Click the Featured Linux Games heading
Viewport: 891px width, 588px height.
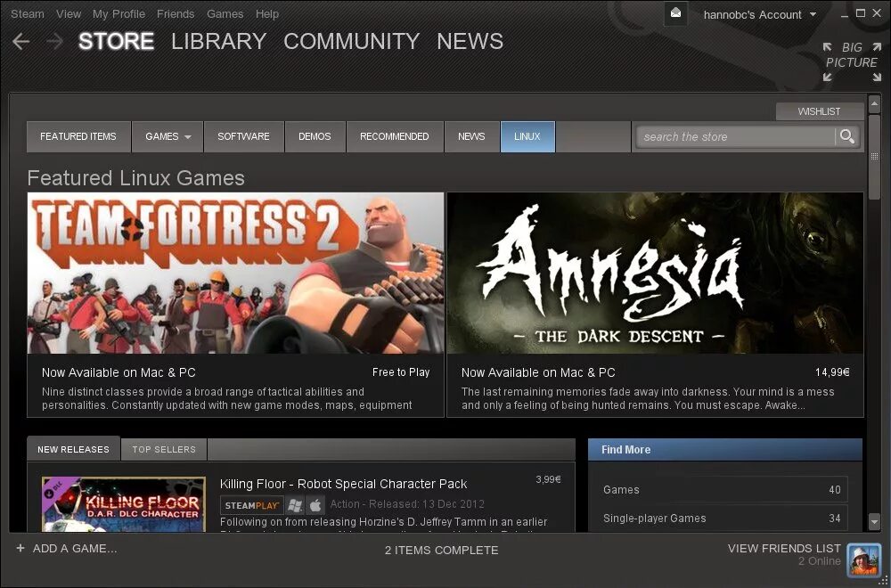tap(135, 178)
